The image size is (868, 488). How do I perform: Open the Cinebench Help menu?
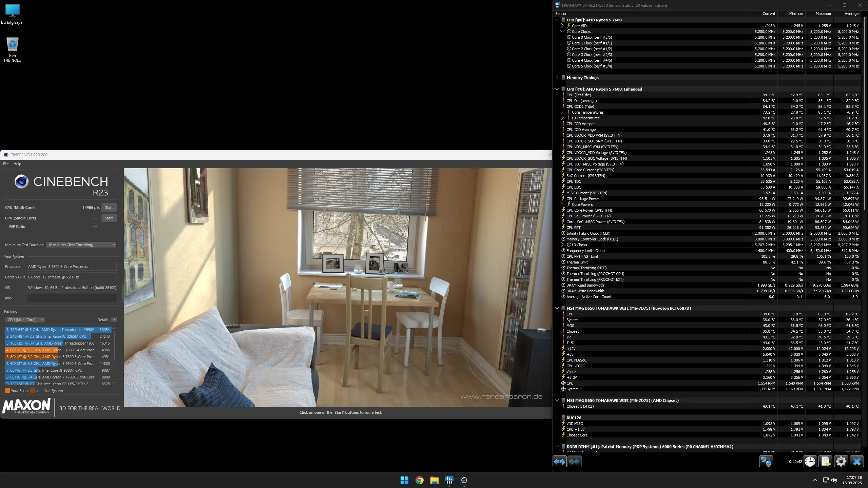coord(17,164)
